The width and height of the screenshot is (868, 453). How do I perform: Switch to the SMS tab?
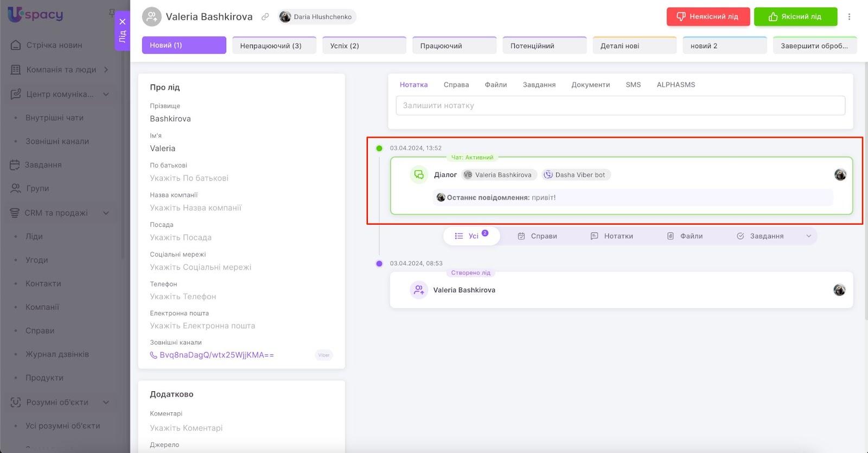tap(633, 85)
